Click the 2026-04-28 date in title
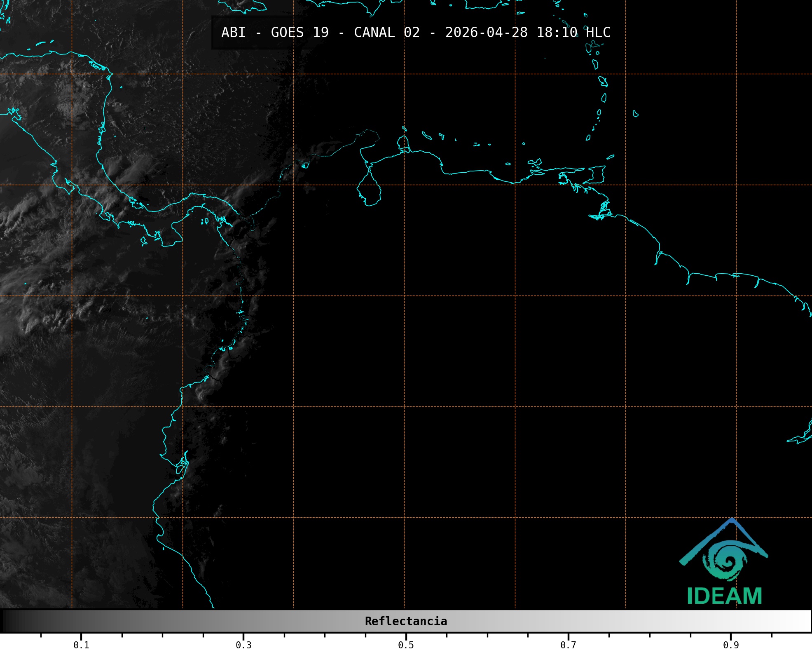 point(486,33)
